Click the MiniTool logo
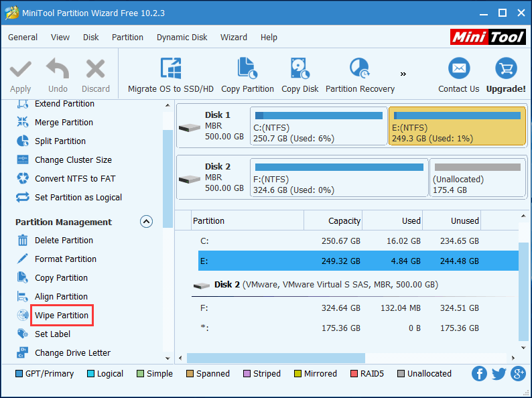Screen dimensions: 532x398 [488, 37]
